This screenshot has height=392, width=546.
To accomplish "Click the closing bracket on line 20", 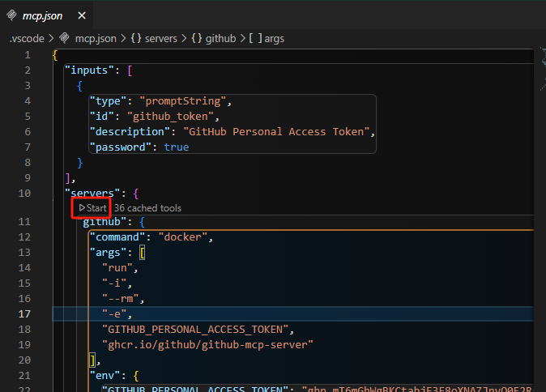I will click(92, 360).
